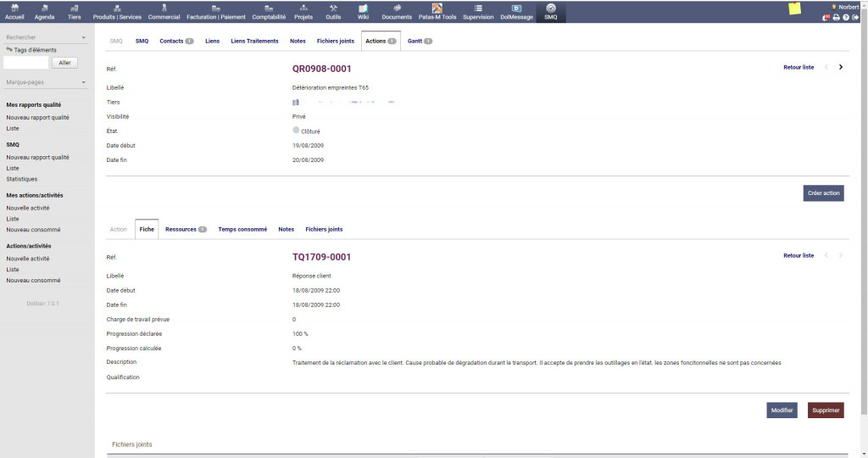Open the Comptabilité module
This screenshot has width=868, height=458.
click(269, 12)
